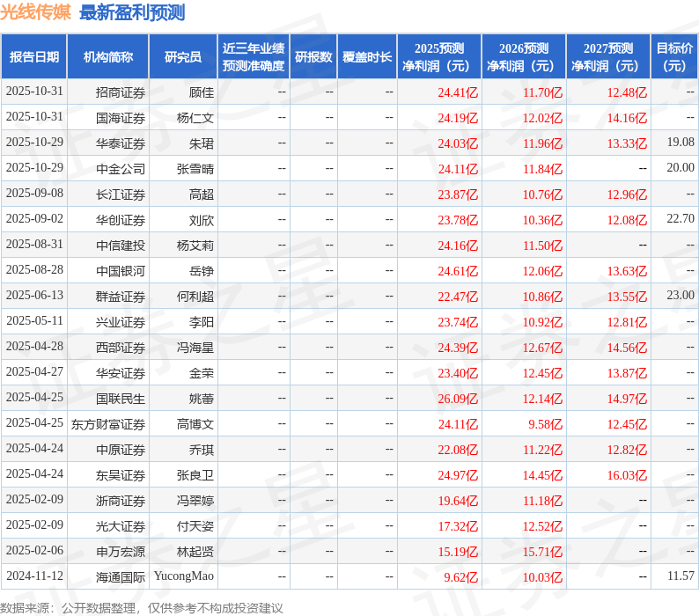The image size is (699, 616).
Task: Click the 24.41亿 profit value
Action: [458, 92]
